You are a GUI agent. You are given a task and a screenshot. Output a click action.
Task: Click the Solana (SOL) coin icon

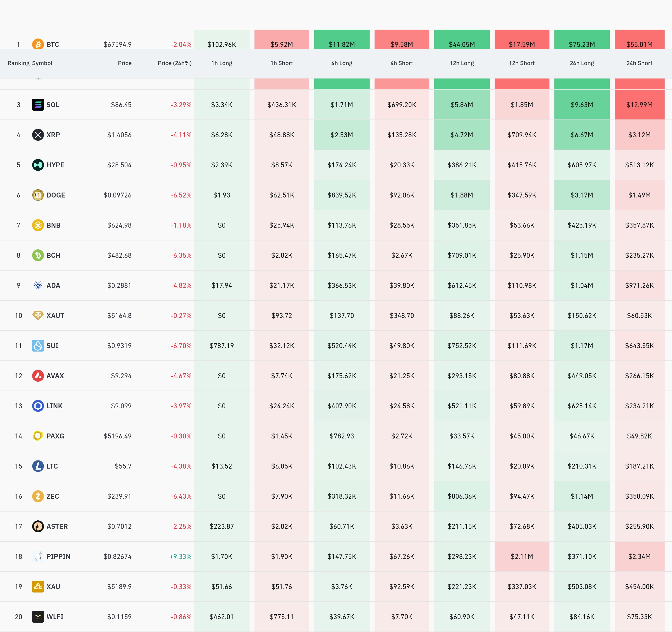coord(38,105)
